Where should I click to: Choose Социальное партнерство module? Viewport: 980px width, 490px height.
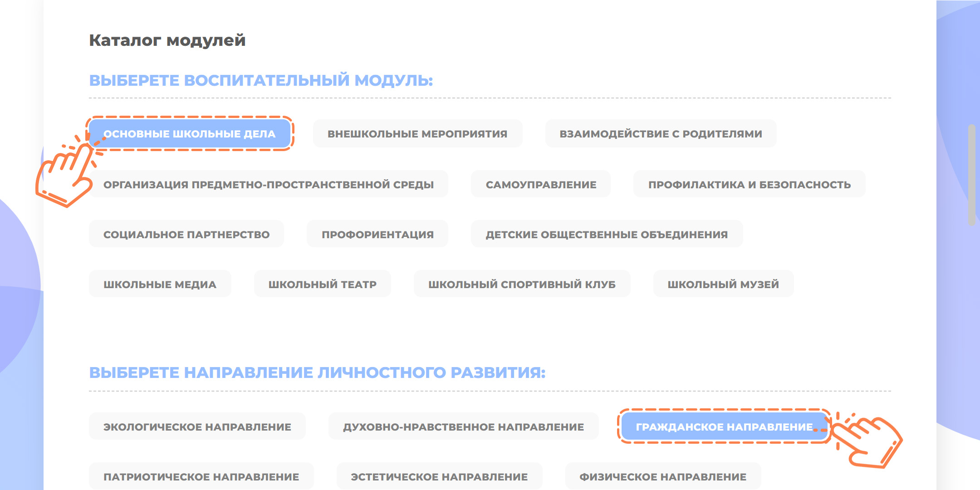[186, 235]
